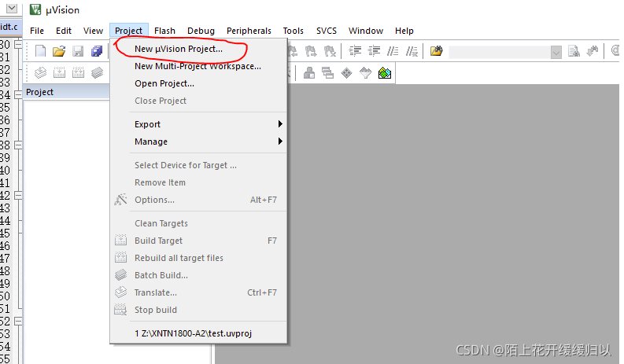Open Manage Project Items icon
Viewport: 624px width, 364px height.
tap(309, 73)
